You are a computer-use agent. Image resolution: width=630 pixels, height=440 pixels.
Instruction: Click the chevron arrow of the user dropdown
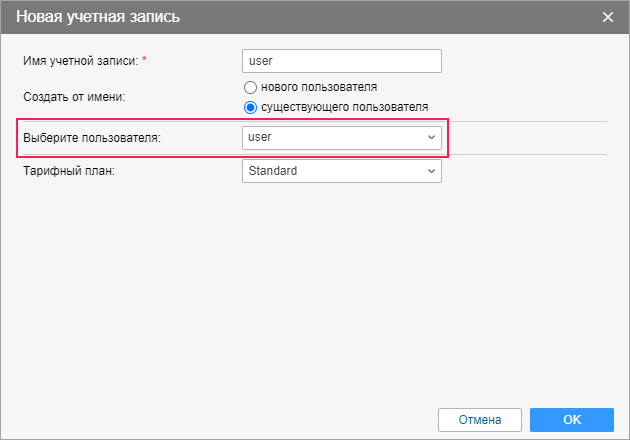pos(431,137)
